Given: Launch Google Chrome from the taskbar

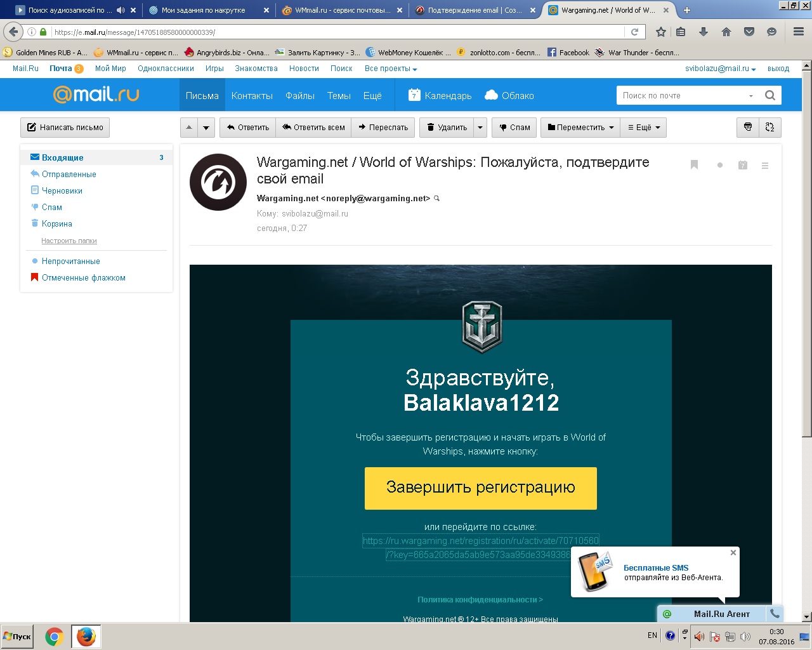Looking at the screenshot, I should 55,636.
